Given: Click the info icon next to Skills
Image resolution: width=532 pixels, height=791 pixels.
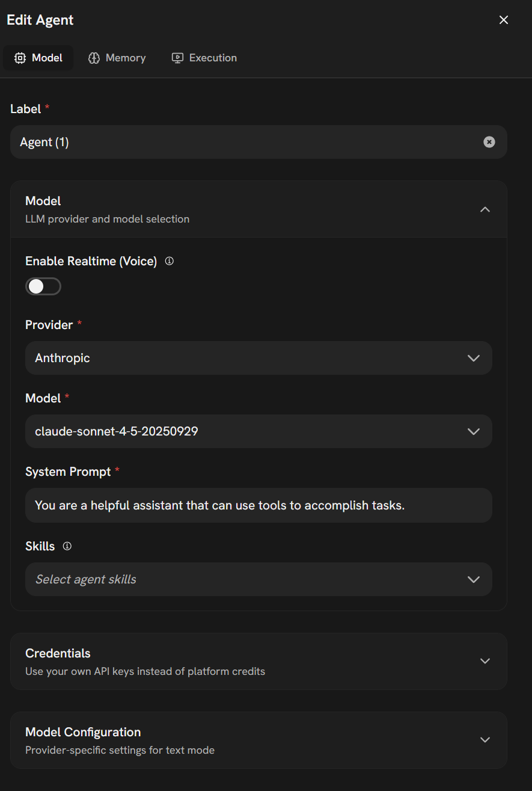Looking at the screenshot, I should [x=67, y=546].
